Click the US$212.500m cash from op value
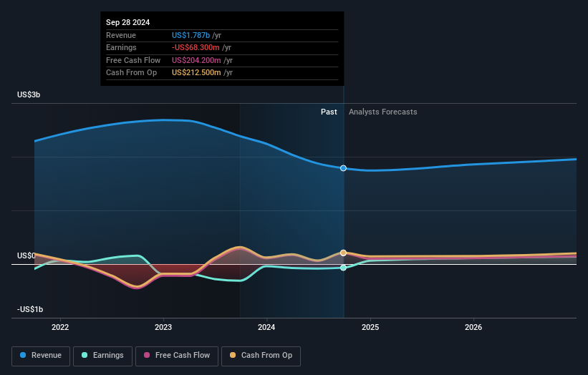Viewport: 588px width, 375px height. [196, 73]
